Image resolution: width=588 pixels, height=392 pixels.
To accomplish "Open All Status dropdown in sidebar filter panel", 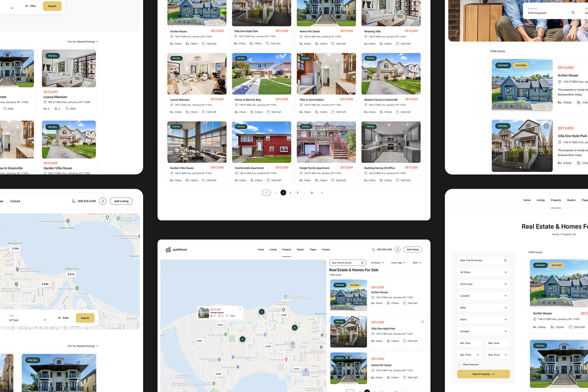I will coord(484,272).
